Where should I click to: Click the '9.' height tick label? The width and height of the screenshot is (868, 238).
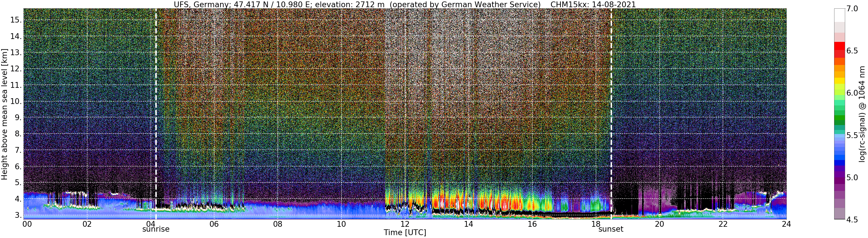click(x=18, y=118)
